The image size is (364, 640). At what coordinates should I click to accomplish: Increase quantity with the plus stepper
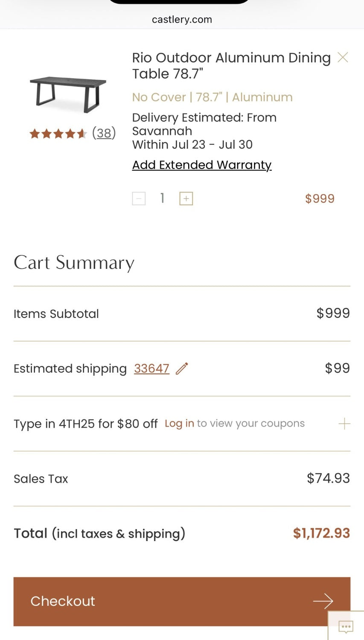[186, 198]
